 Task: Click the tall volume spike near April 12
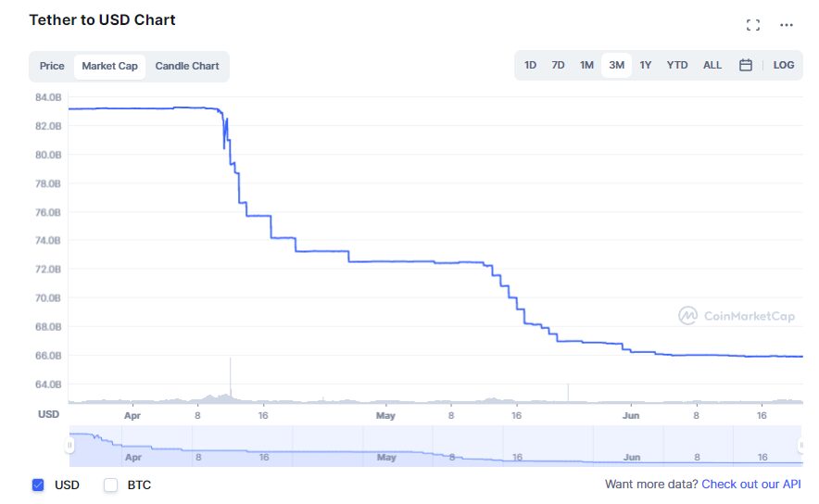(231, 379)
